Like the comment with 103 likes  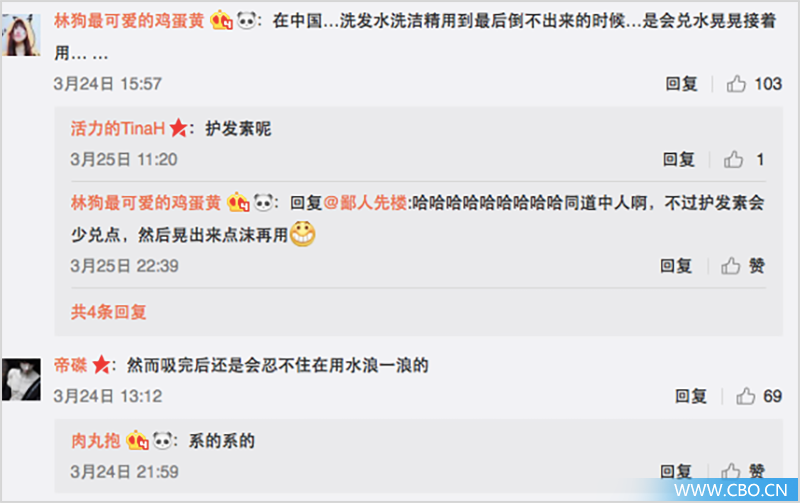pyautogui.click(x=736, y=84)
